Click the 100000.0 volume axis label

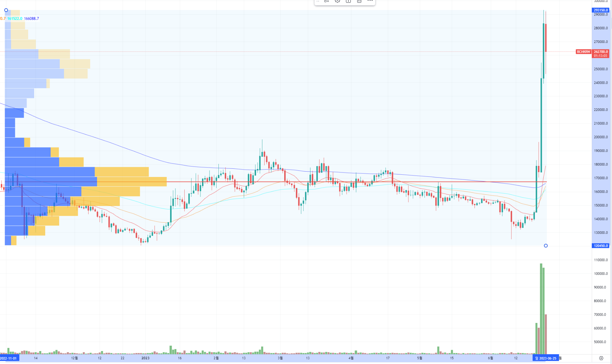(x=601, y=274)
